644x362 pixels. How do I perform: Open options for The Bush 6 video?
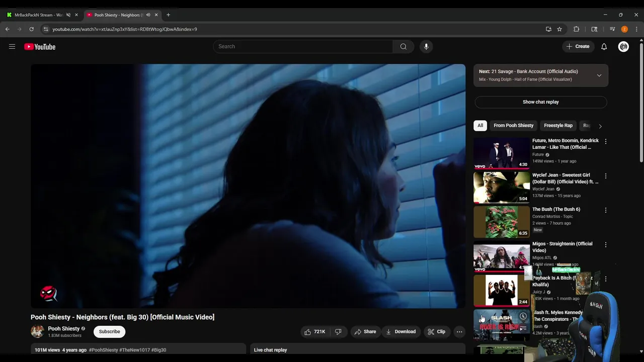[606, 210]
